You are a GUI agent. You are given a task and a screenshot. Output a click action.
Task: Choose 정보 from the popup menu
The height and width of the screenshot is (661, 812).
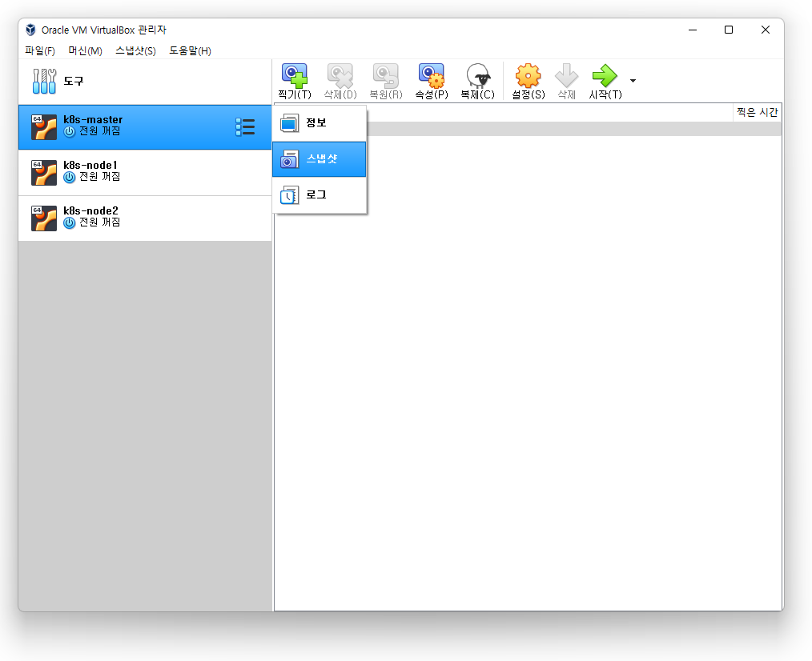(x=320, y=123)
